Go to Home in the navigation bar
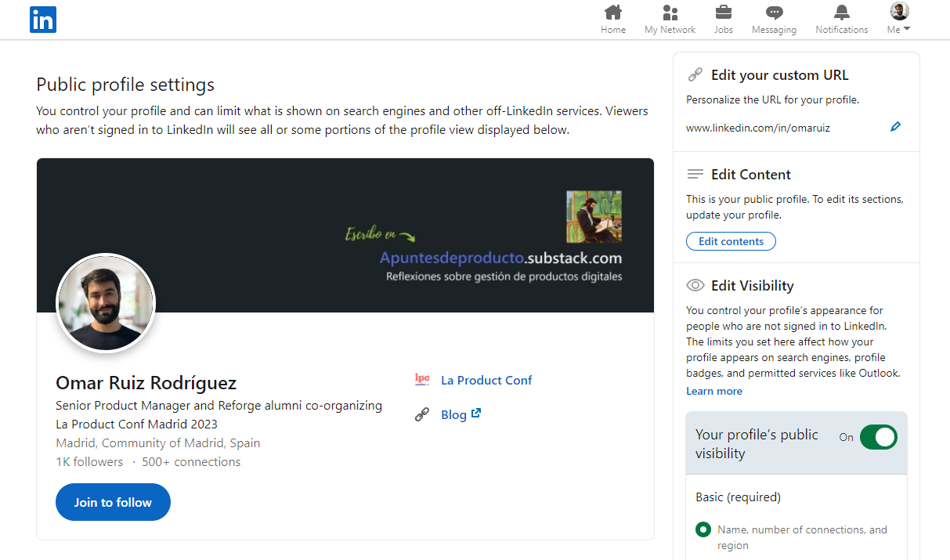The height and width of the screenshot is (560, 950). [x=613, y=20]
